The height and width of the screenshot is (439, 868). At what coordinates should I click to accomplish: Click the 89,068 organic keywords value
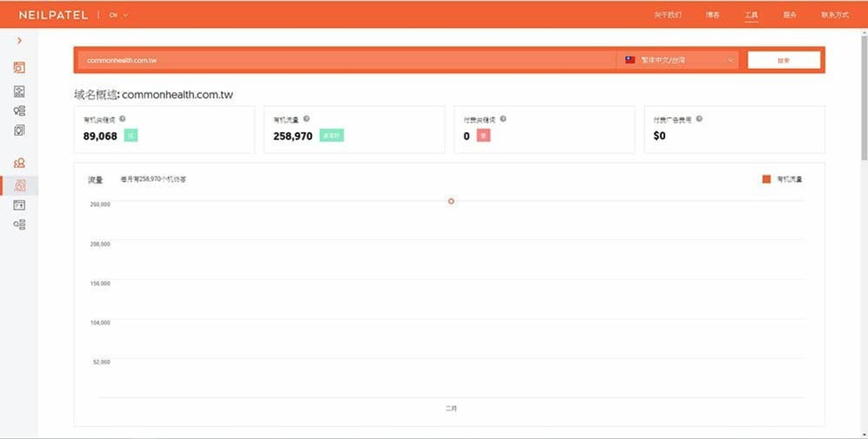pos(100,136)
